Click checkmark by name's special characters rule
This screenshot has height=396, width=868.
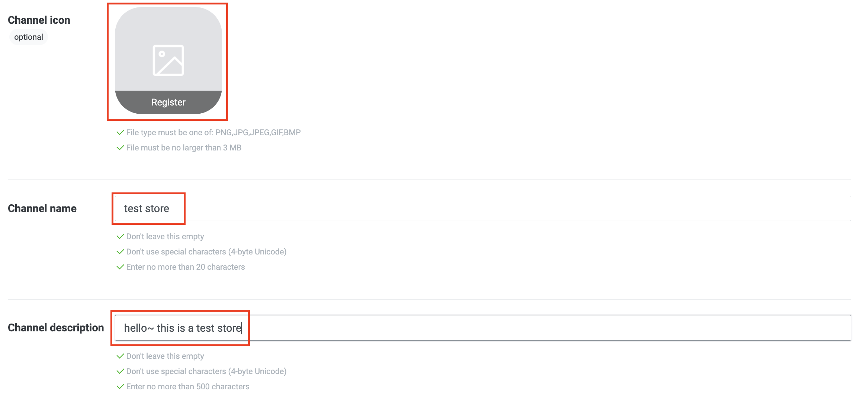point(120,252)
